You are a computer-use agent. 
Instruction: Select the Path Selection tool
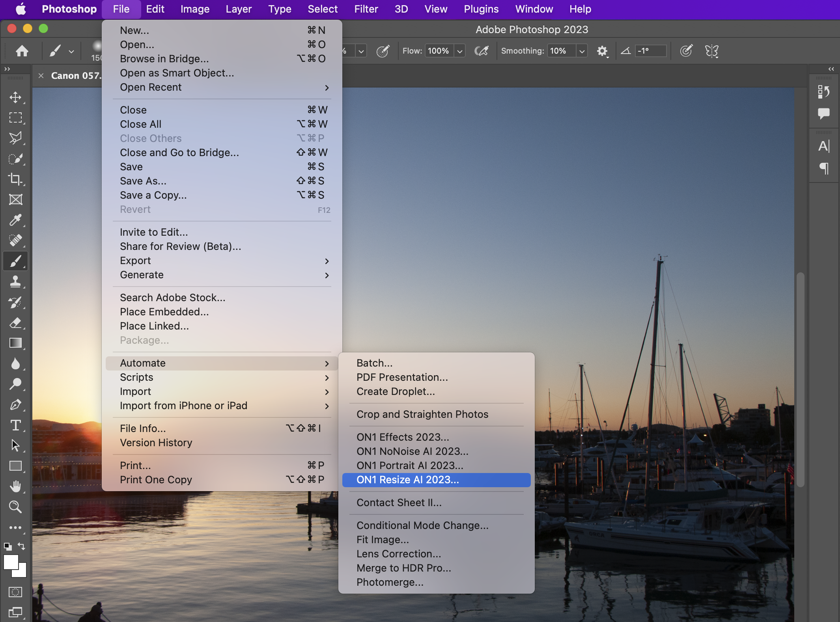15,445
